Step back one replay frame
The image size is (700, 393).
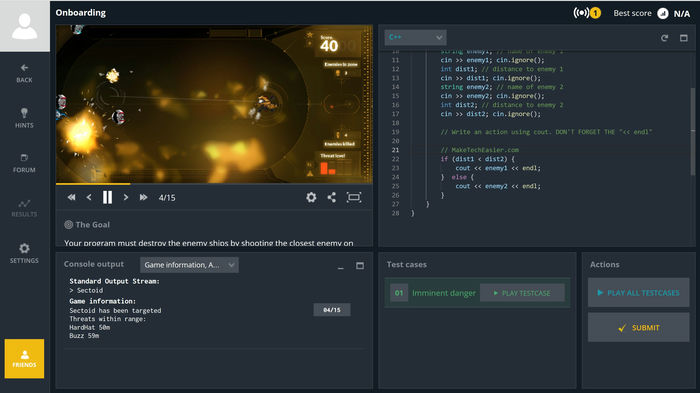pos(89,197)
